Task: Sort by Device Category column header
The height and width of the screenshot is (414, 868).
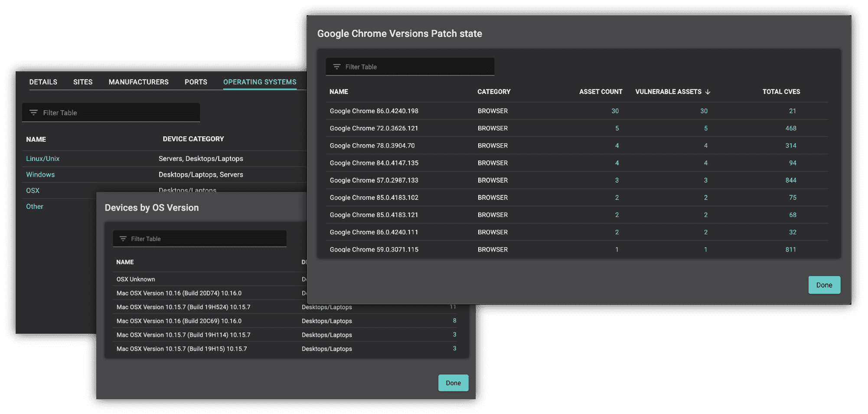Action: pyautogui.click(x=193, y=139)
